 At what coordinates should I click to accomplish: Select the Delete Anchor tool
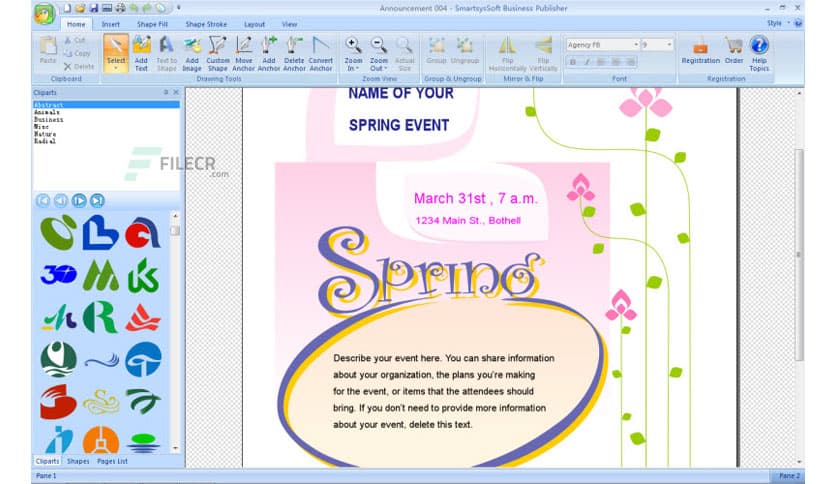click(294, 53)
